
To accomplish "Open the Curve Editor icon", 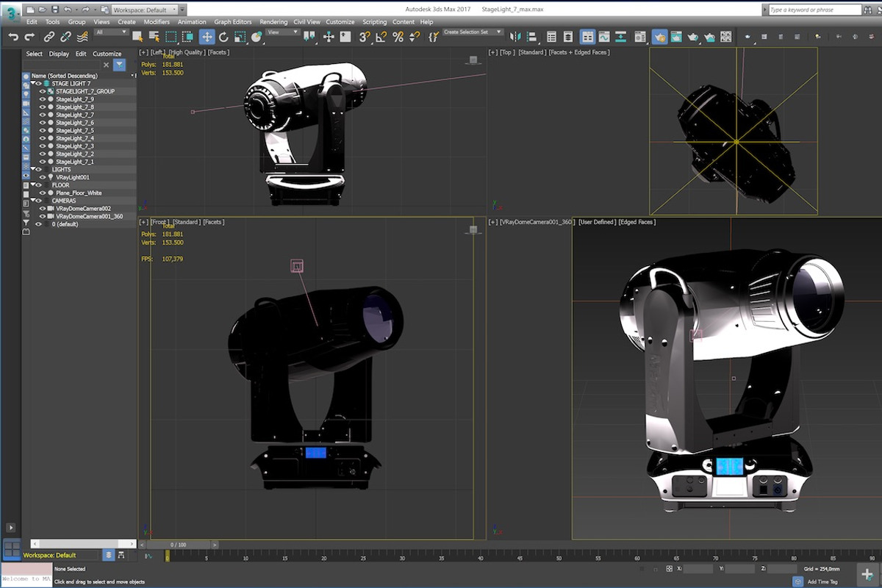I will 604,37.
